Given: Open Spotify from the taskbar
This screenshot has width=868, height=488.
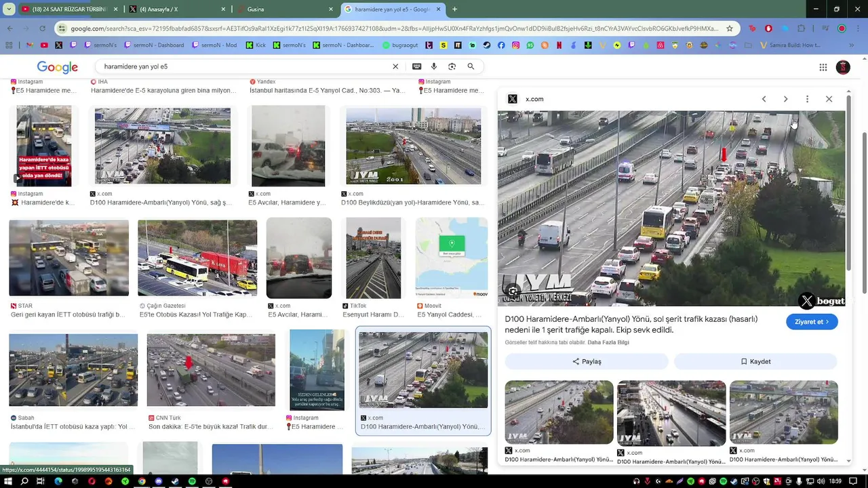Looking at the screenshot, I should 192,481.
